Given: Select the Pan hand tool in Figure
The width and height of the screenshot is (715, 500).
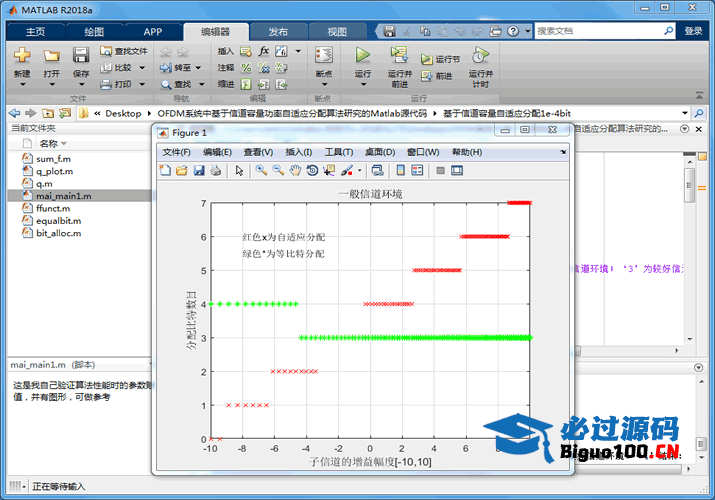Looking at the screenshot, I should pyautogui.click(x=295, y=171).
